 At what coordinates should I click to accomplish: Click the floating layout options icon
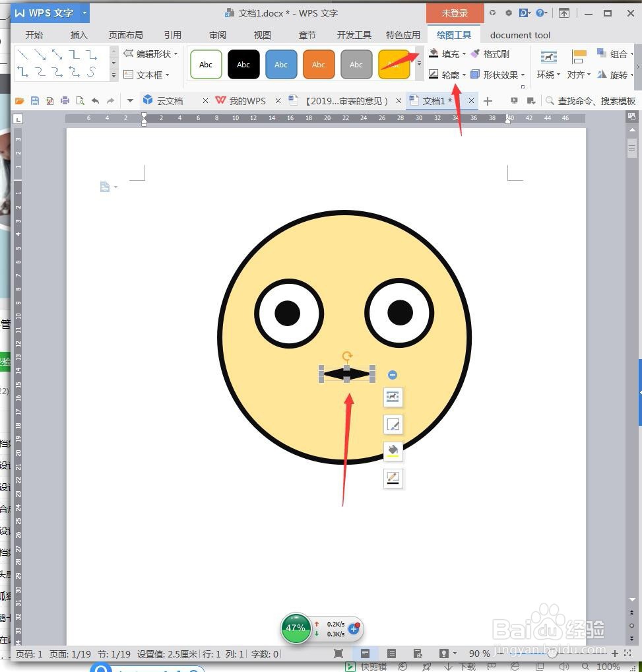pyautogui.click(x=393, y=397)
